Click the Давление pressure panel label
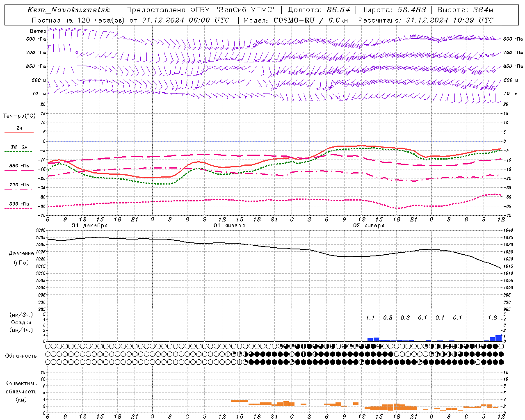The width and height of the screenshot is (525, 420). point(21,253)
